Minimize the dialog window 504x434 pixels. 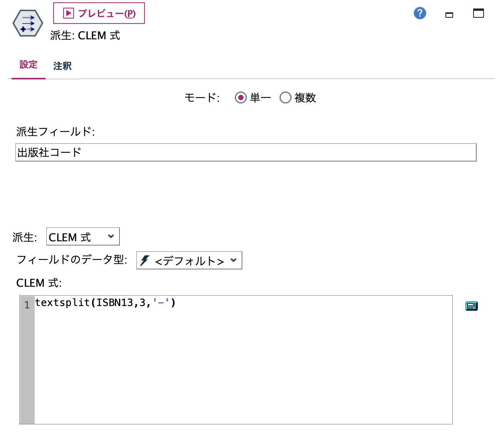click(x=449, y=15)
